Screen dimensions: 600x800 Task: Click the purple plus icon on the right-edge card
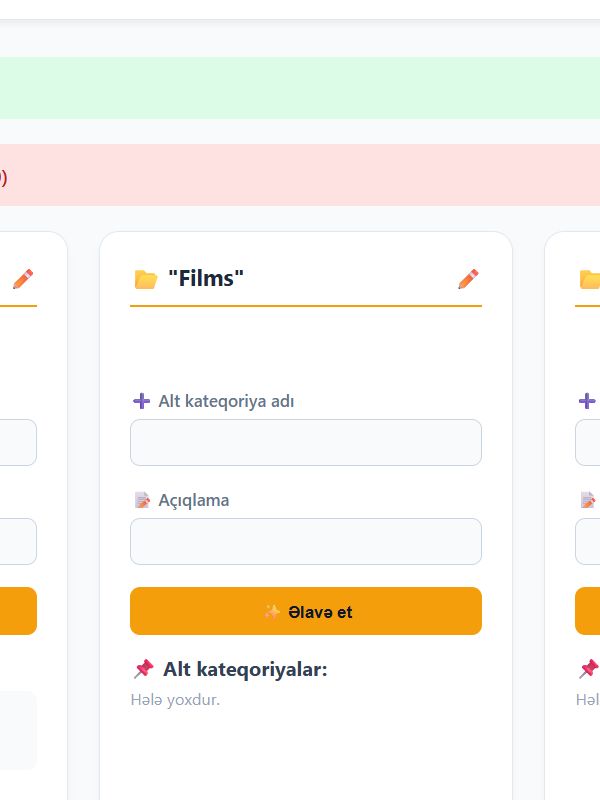[587, 401]
